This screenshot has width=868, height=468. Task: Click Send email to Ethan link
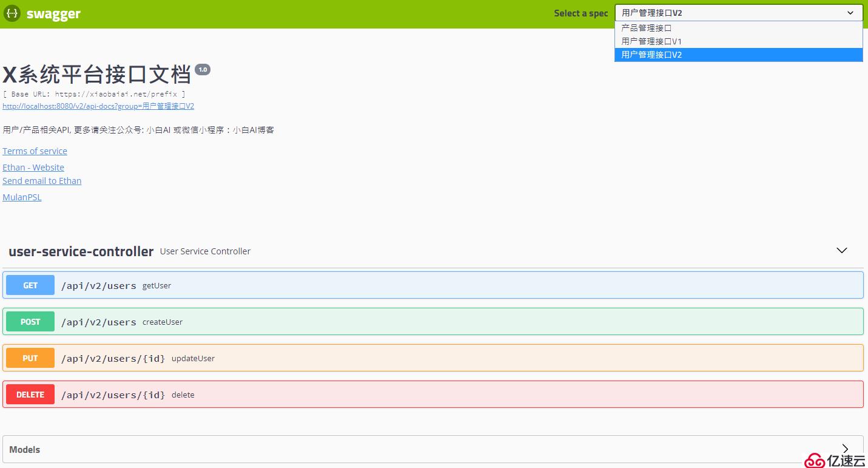coord(42,181)
